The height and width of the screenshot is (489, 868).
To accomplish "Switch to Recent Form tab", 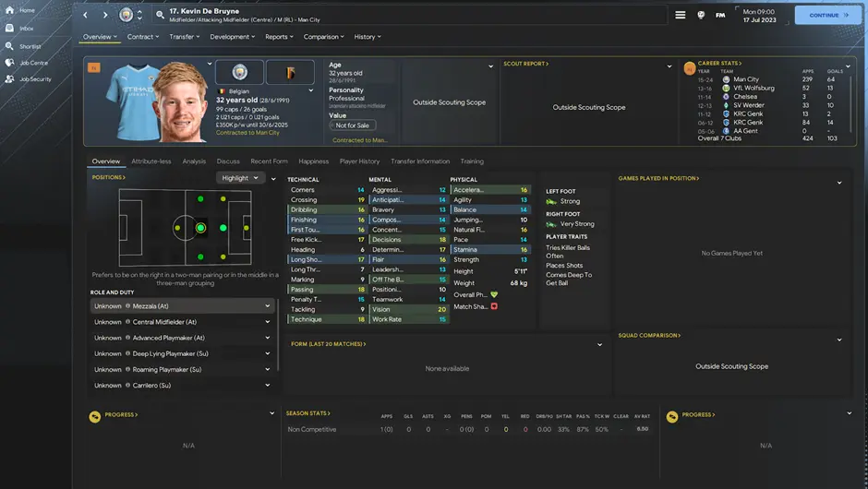I will (269, 161).
